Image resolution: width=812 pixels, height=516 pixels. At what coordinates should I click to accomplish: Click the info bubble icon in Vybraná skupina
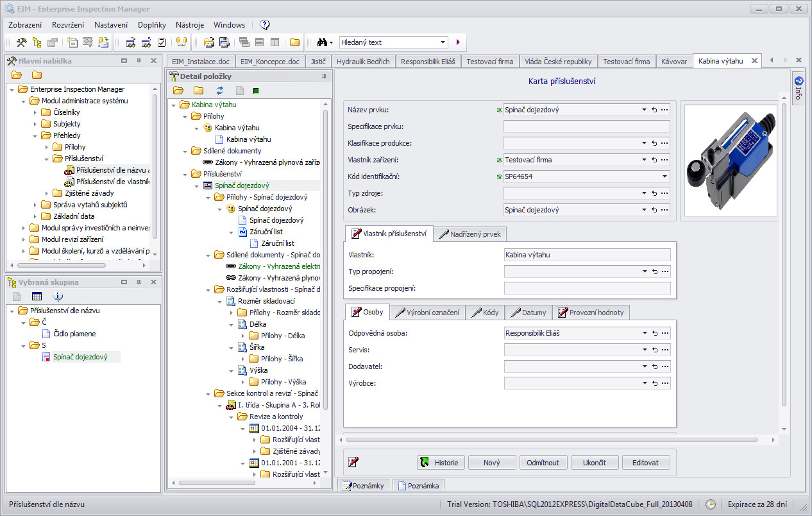58,297
